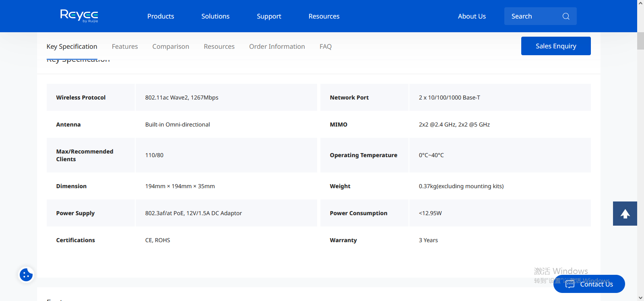Open the Resources top menu

[324, 16]
